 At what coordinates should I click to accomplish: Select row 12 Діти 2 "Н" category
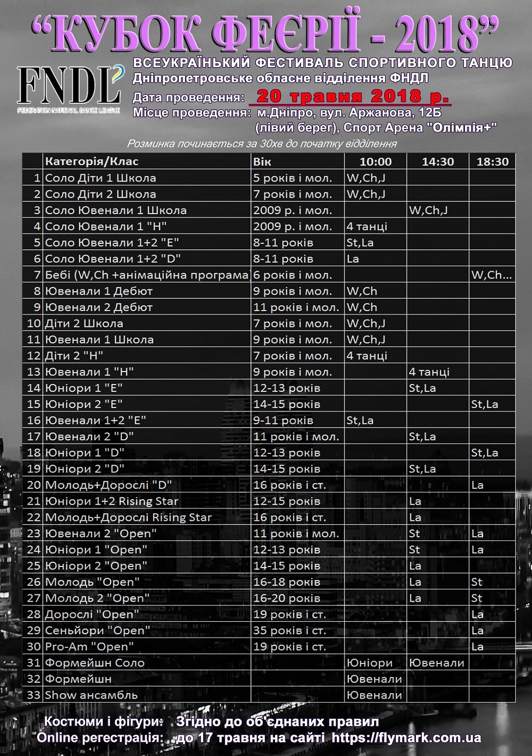(x=74, y=356)
